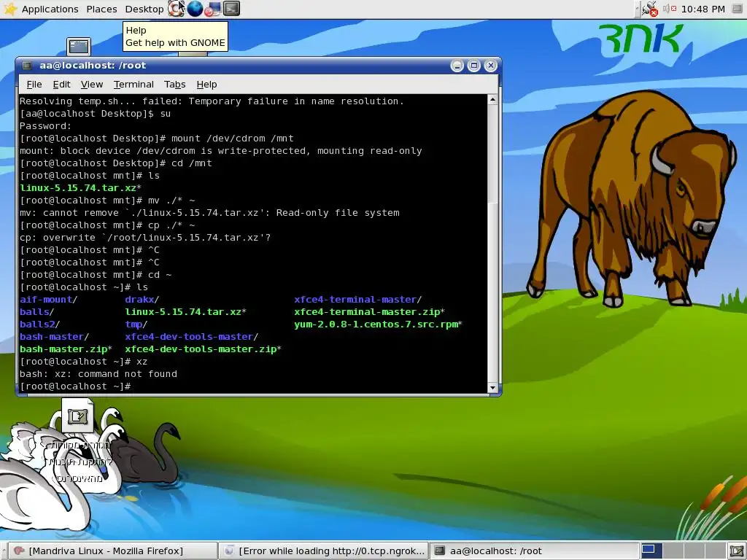Open the GNOME Help lifebuoy launcher

coord(177,9)
